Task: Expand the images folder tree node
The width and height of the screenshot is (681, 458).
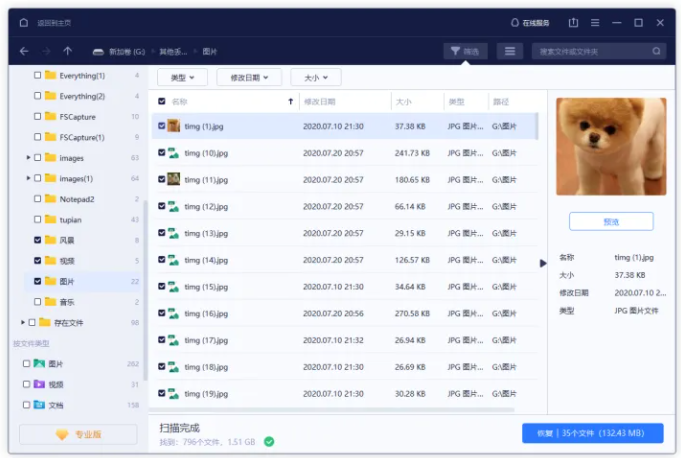Action: [28, 158]
